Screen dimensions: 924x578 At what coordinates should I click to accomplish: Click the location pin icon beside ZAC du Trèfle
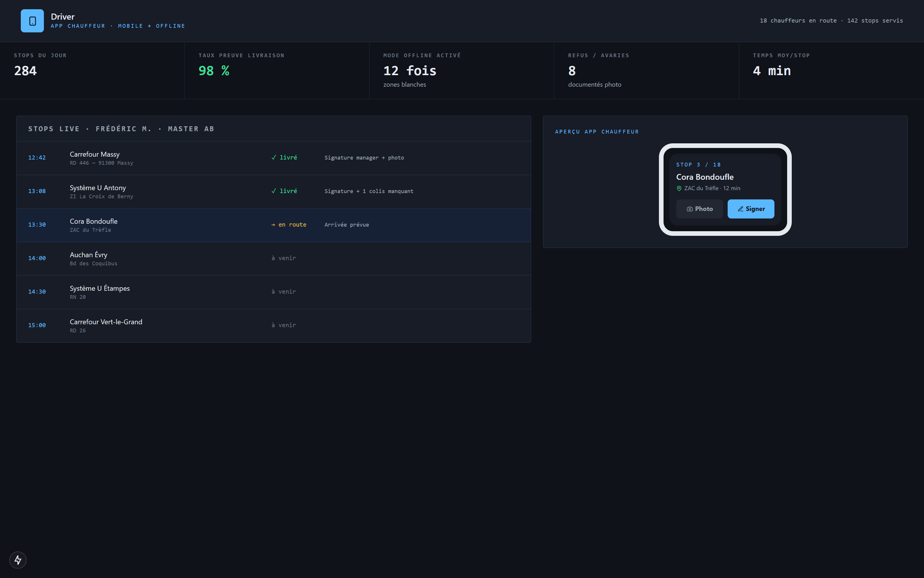(679, 188)
